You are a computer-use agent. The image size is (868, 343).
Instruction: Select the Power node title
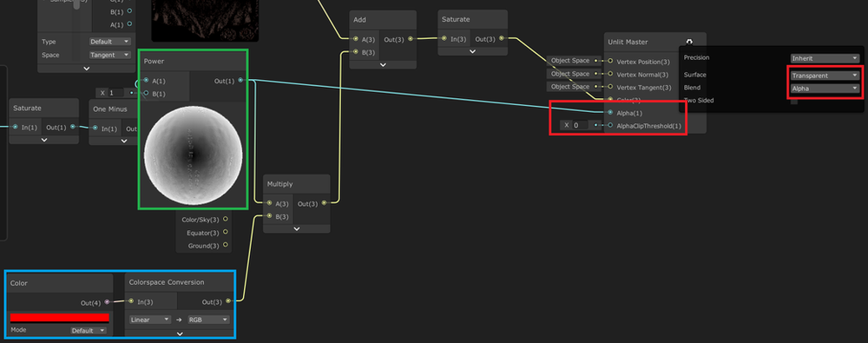click(x=154, y=61)
